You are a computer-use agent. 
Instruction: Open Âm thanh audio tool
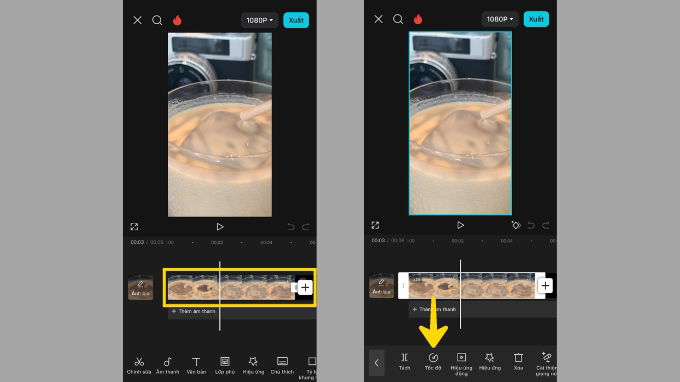[167, 365]
